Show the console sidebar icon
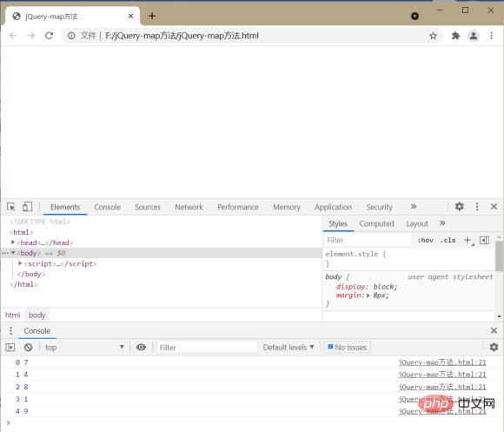This screenshot has height=432, width=504. pos(10,347)
